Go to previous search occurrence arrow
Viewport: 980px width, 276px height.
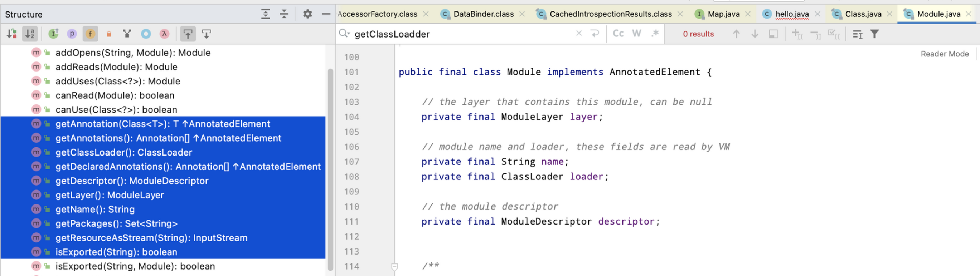[x=737, y=34]
